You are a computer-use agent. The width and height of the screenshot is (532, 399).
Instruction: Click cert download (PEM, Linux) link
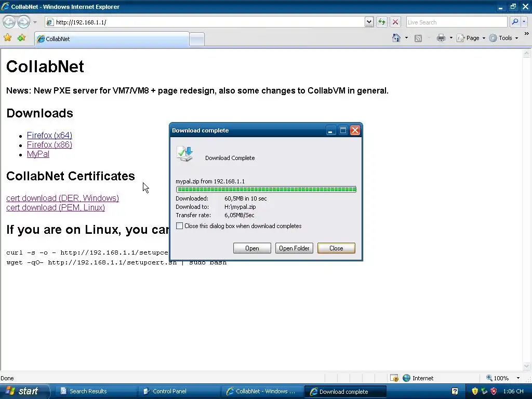56,208
